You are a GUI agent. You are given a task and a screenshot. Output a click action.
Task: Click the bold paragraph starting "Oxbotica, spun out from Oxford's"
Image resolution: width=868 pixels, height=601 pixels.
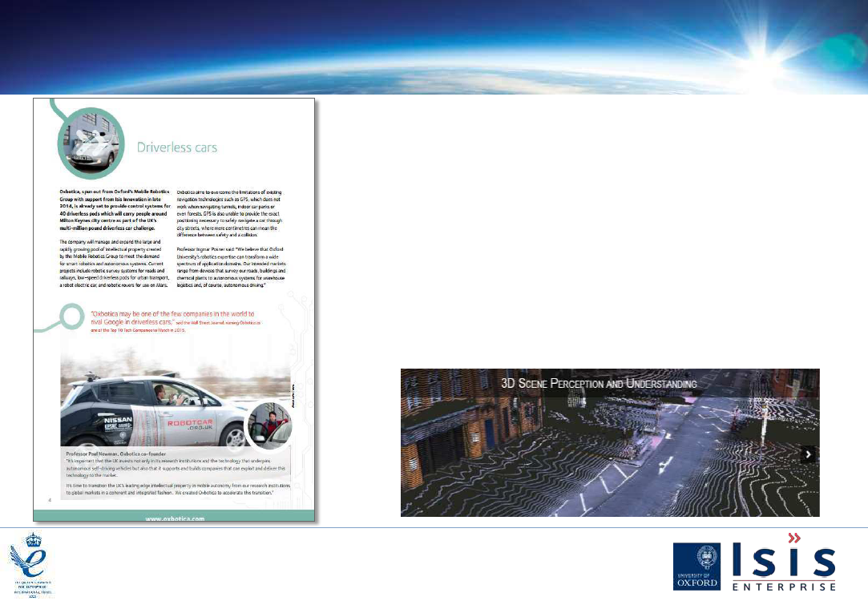(x=115, y=210)
